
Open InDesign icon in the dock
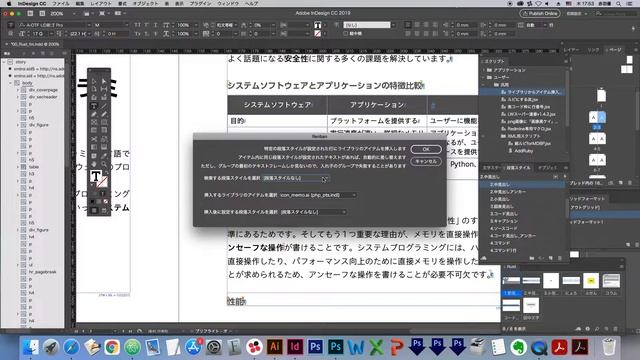click(295, 347)
